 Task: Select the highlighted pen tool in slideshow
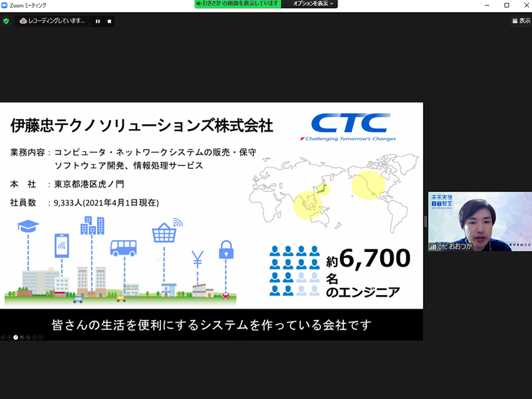click(x=15, y=337)
